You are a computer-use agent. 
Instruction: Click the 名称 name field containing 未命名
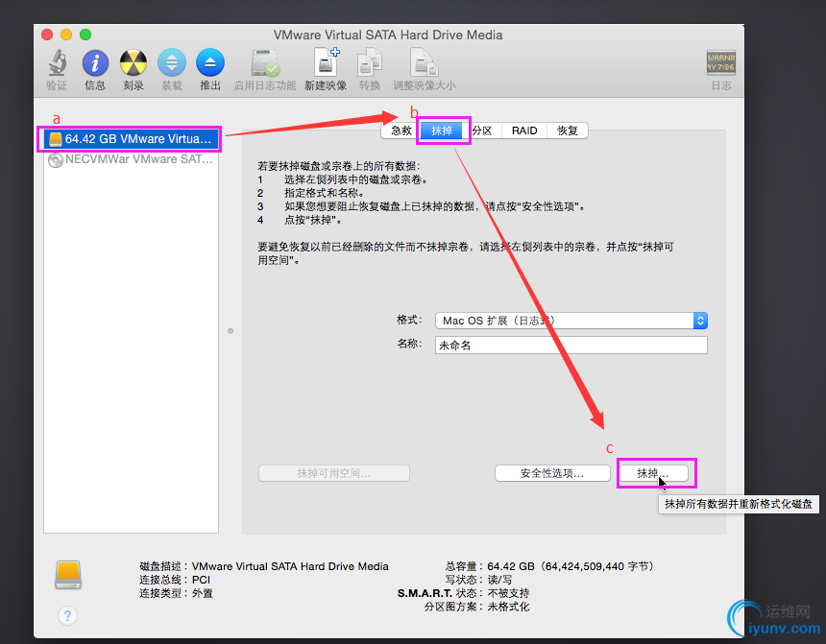tap(571, 345)
